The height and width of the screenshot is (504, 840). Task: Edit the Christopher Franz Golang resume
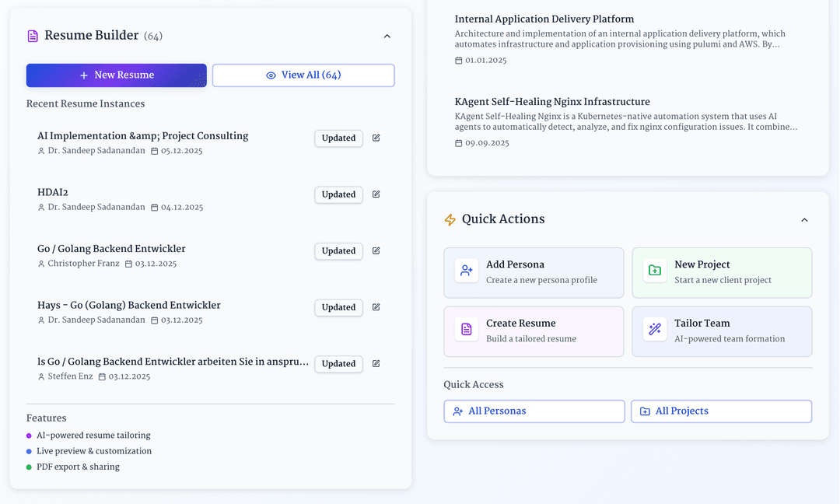(x=376, y=250)
